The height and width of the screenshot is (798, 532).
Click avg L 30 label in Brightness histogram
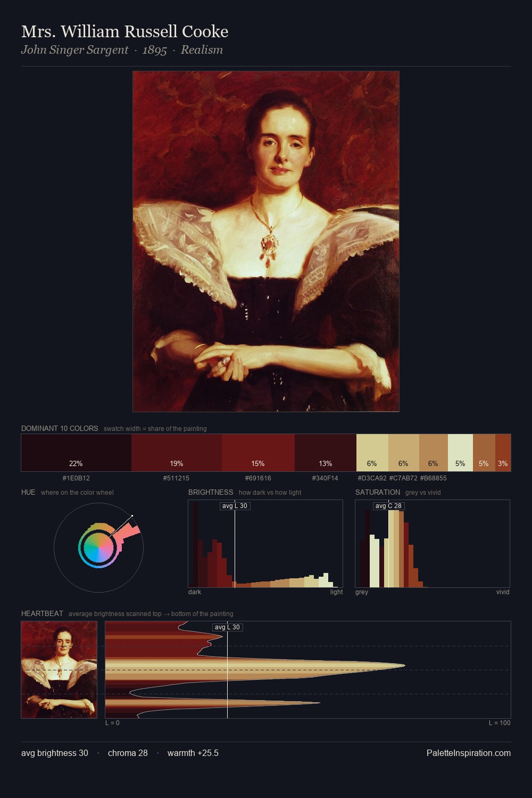pyautogui.click(x=235, y=506)
